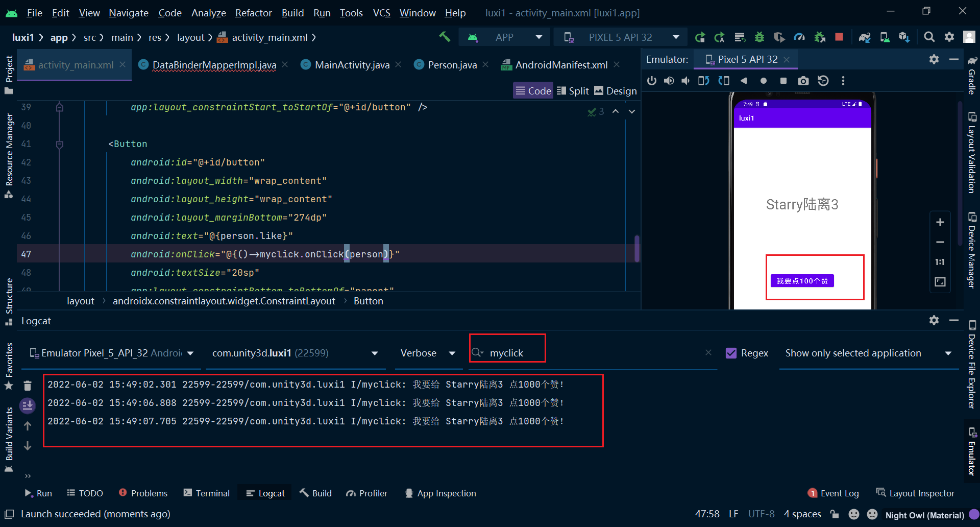Open emulator extended controls three-dot menu
Viewport: 980px width, 527px height.
(843, 81)
